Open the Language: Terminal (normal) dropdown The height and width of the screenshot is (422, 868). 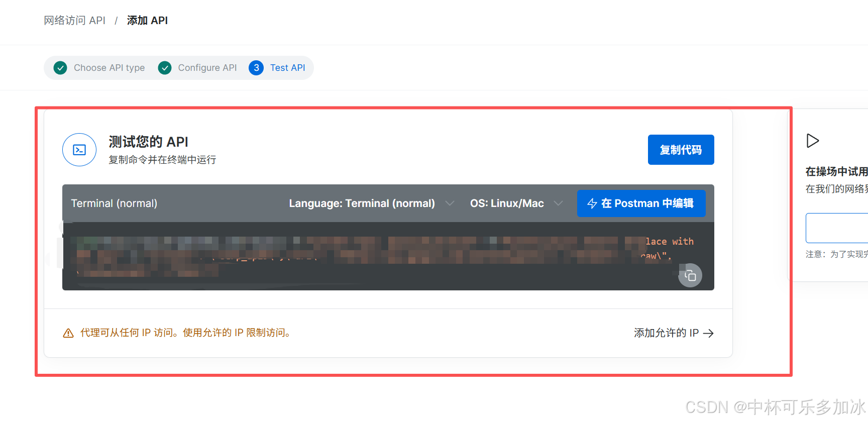[x=372, y=203]
